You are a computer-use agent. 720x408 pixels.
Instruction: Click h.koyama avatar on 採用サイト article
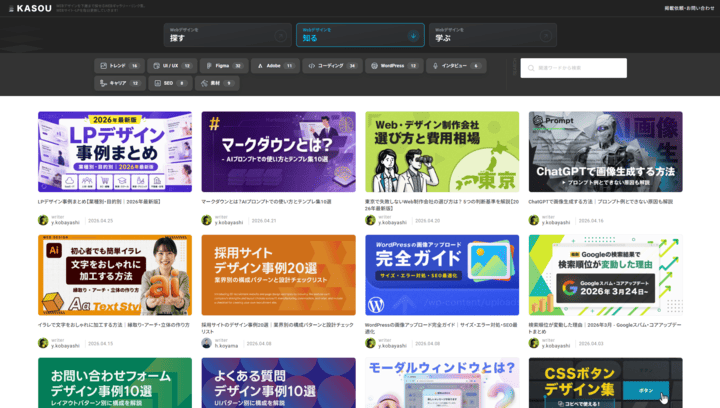click(207, 343)
